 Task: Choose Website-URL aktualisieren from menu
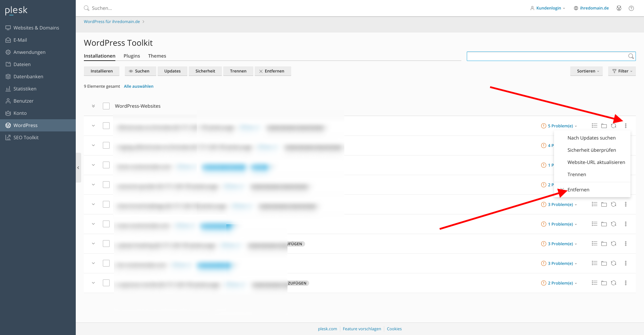592,162
